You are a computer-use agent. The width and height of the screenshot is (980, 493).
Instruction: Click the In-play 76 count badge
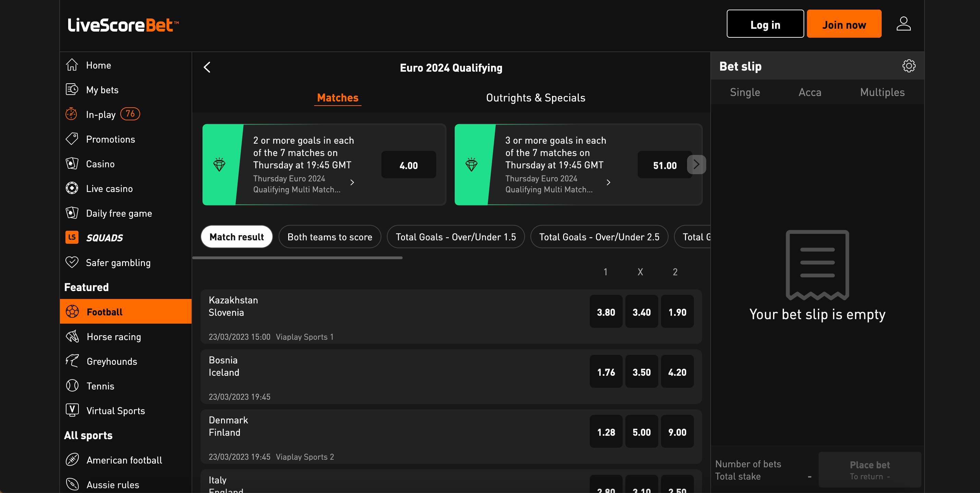pyautogui.click(x=130, y=114)
